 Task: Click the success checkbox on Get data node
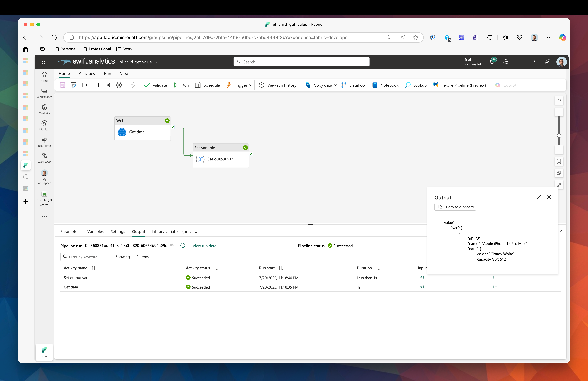[173, 127]
